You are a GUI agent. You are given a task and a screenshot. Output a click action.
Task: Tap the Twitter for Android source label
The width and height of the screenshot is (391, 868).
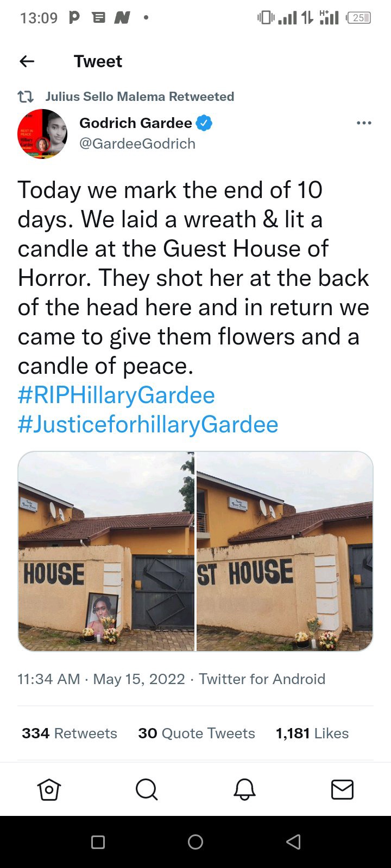click(x=262, y=679)
